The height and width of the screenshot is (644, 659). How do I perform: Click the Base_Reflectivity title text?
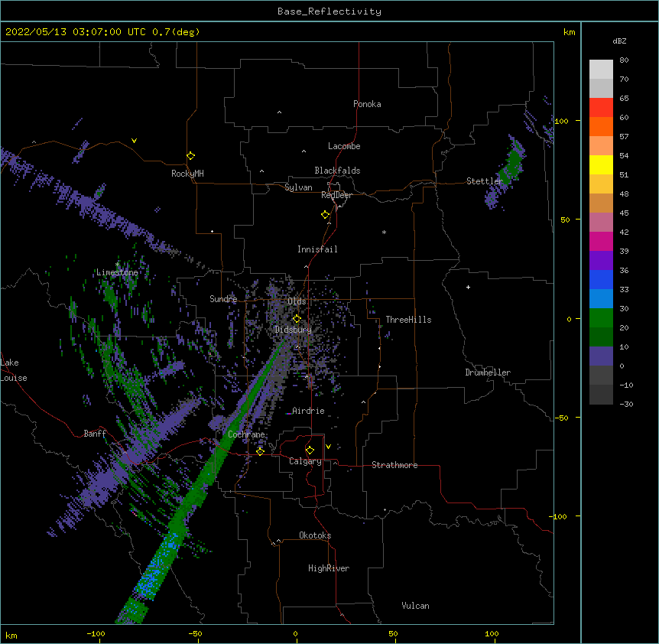[x=329, y=11]
